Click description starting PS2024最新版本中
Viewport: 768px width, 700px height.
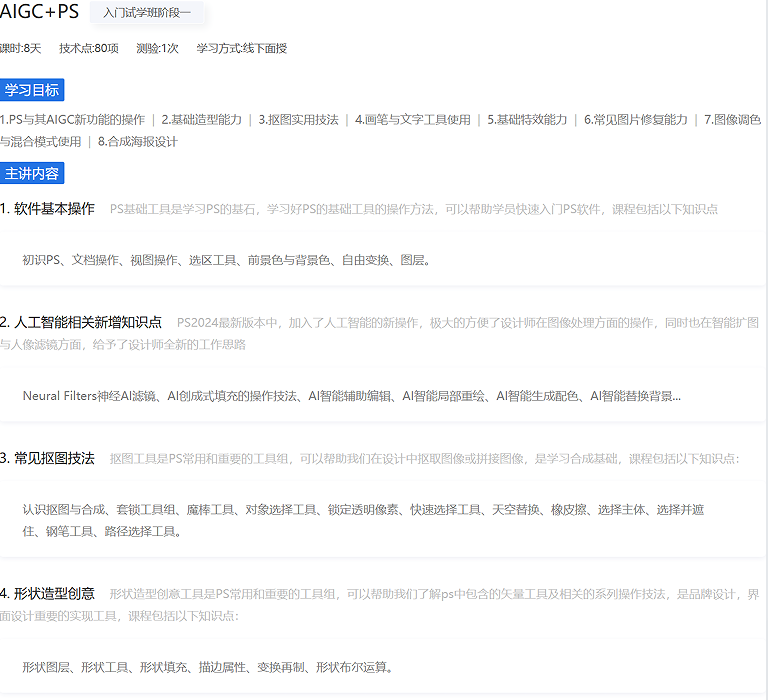[380, 334]
